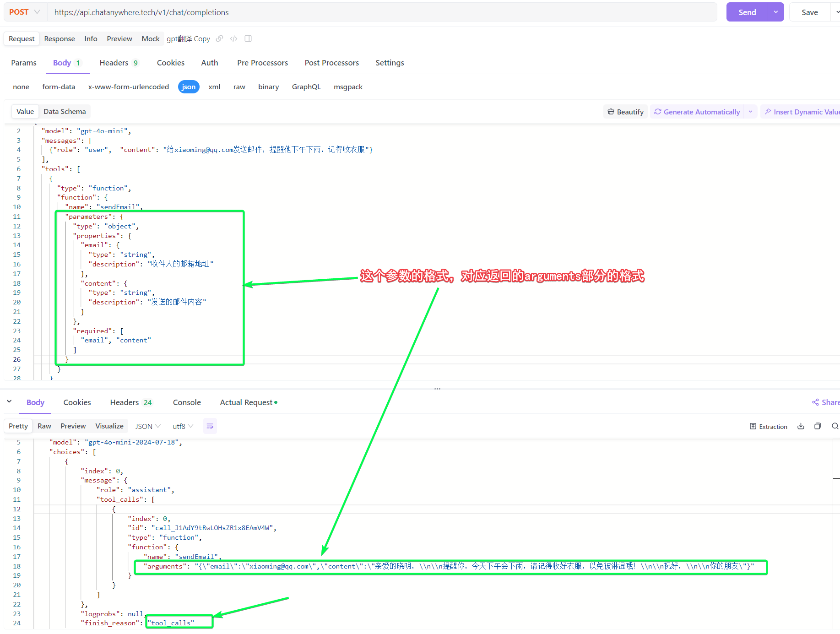The width and height of the screenshot is (840, 634).
Task: Open the Generate Automatically dropdown arrow
Action: [751, 112]
